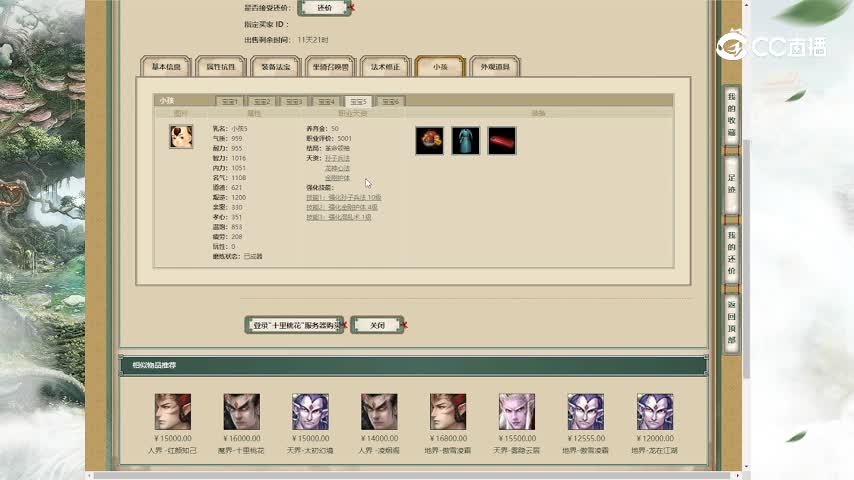This screenshot has width=854, height=480.
Task: Select child sub-tab 宝宝2
Action: tap(262, 101)
